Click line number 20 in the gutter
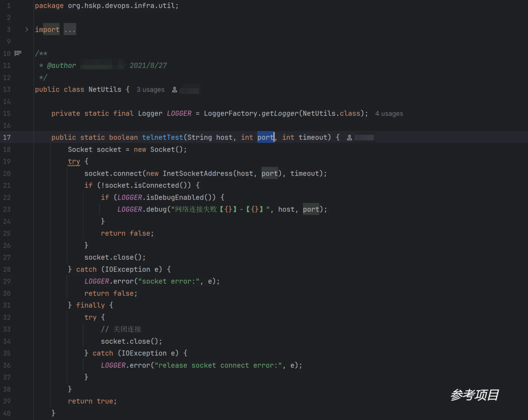Screen dimensions: 528x420 point(7,174)
